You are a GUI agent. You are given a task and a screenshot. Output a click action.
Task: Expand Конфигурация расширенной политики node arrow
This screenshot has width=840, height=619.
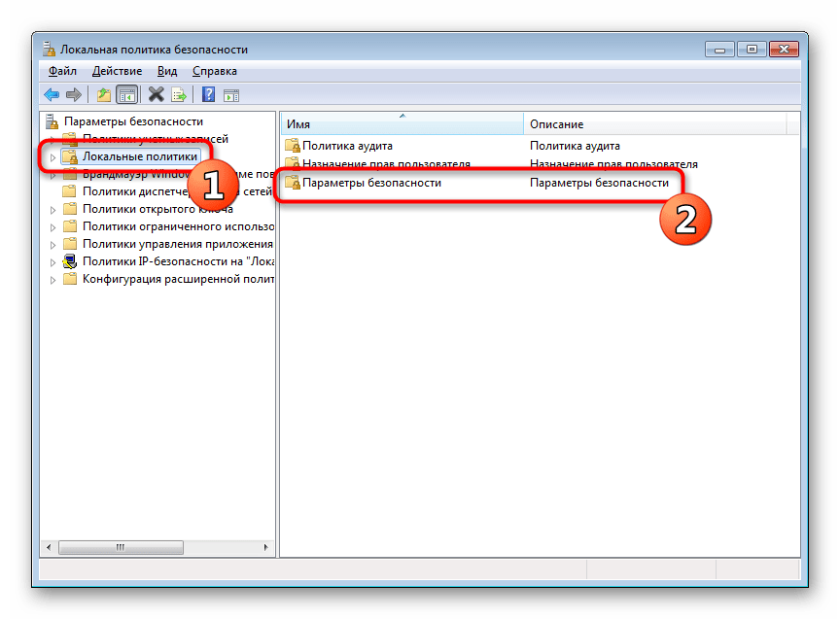point(53,279)
